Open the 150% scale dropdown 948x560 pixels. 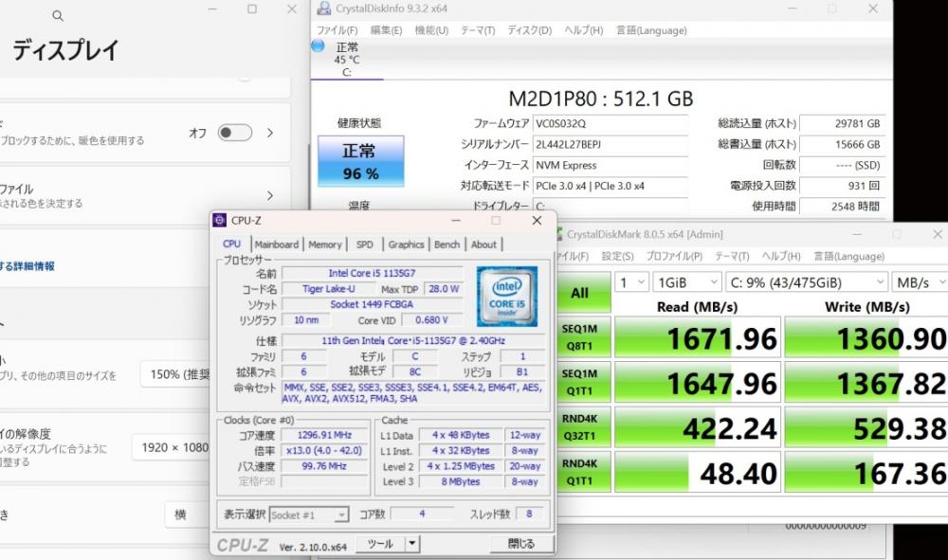pyautogui.click(x=176, y=374)
